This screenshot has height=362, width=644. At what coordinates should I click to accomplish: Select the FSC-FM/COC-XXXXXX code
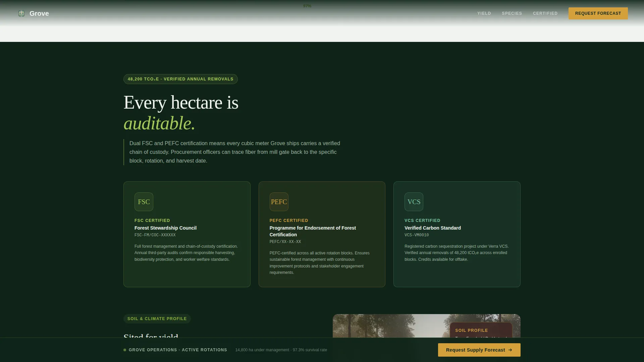[x=155, y=235]
